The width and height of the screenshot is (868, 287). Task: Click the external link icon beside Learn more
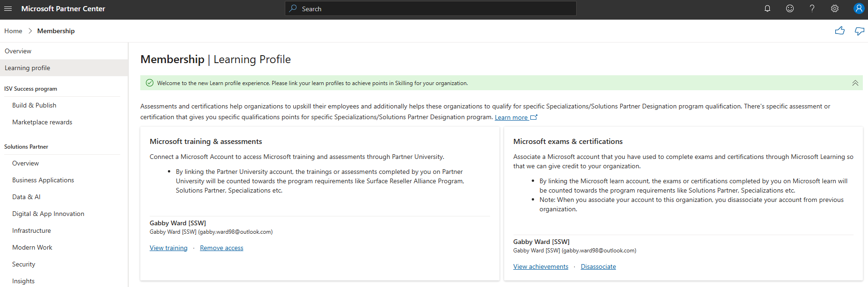pos(534,117)
